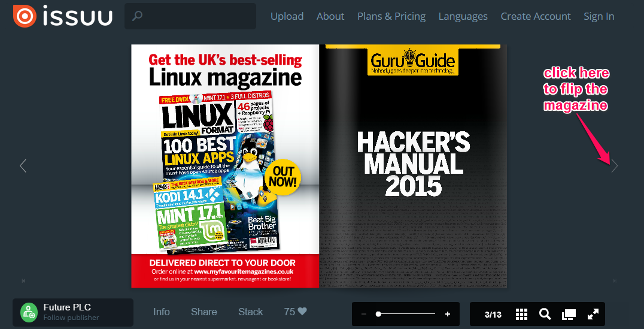The width and height of the screenshot is (644, 329).
Task: Zoom out with the minus button
Action: click(363, 314)
